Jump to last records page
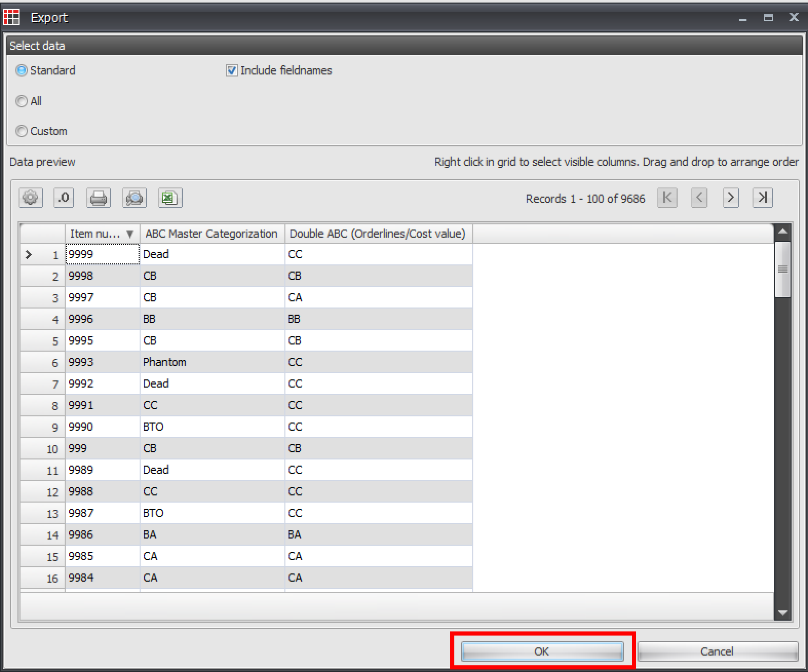808x672 pixels. (763, 198)
